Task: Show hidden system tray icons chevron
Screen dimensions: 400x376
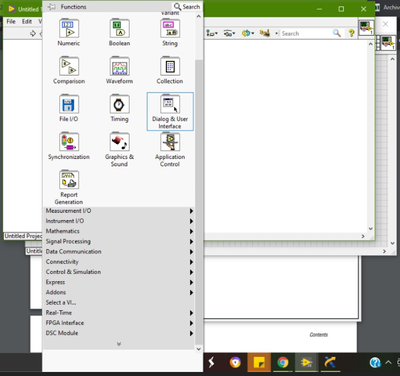Action: (x=388, y=362)
